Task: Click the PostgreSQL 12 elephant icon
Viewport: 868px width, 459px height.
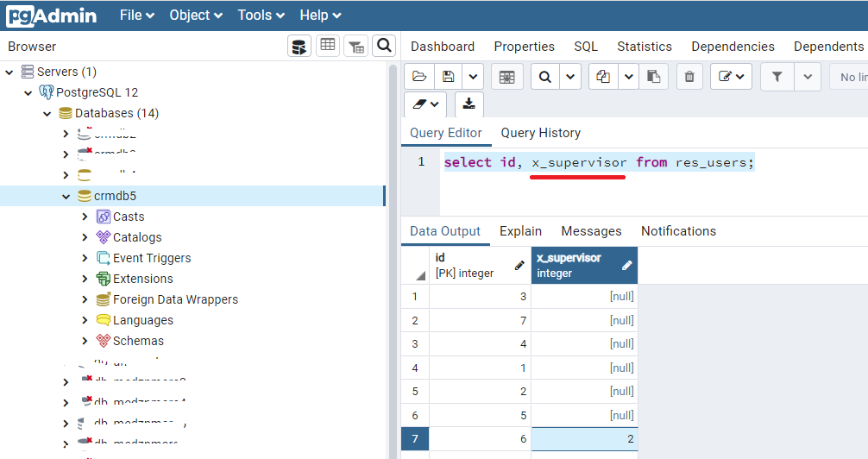Action: pos(47,92)
